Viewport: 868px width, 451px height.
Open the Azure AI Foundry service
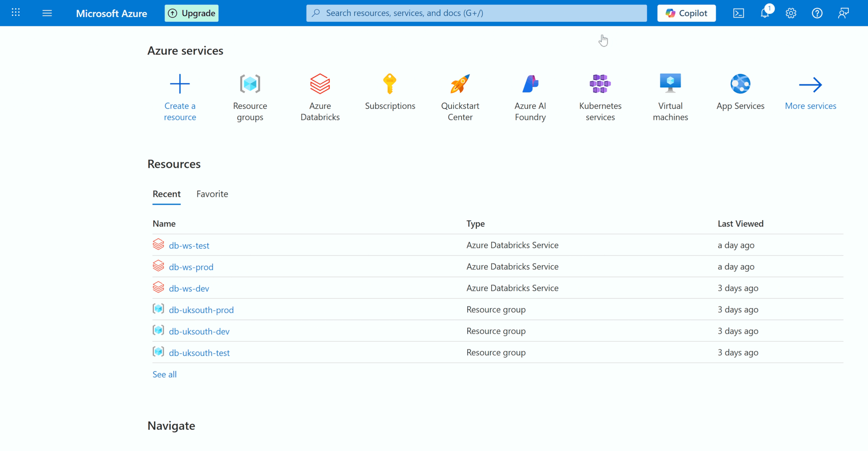(530, 84)
